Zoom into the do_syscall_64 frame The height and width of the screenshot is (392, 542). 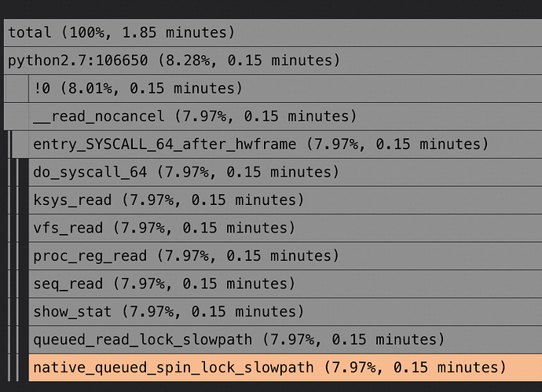[x=283, y=172]
